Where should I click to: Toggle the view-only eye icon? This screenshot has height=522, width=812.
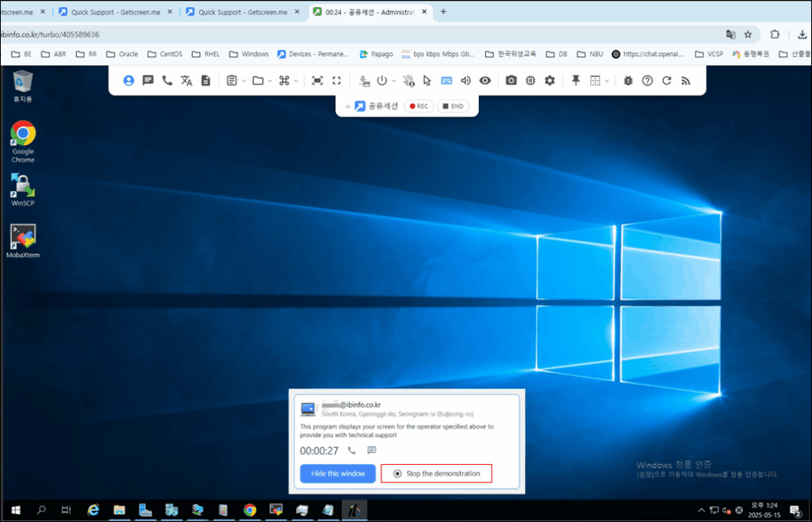(x=485, y=80)
